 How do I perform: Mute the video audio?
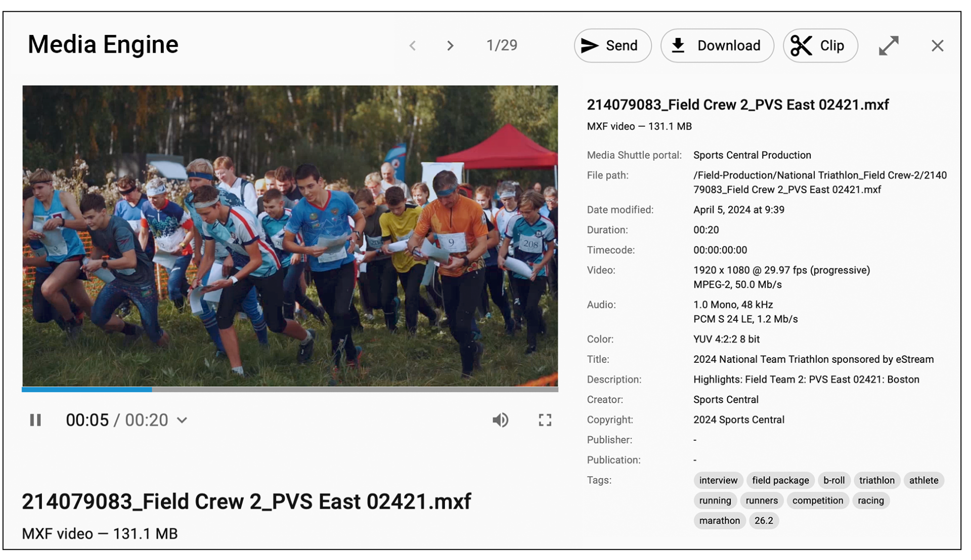[501, 419]
